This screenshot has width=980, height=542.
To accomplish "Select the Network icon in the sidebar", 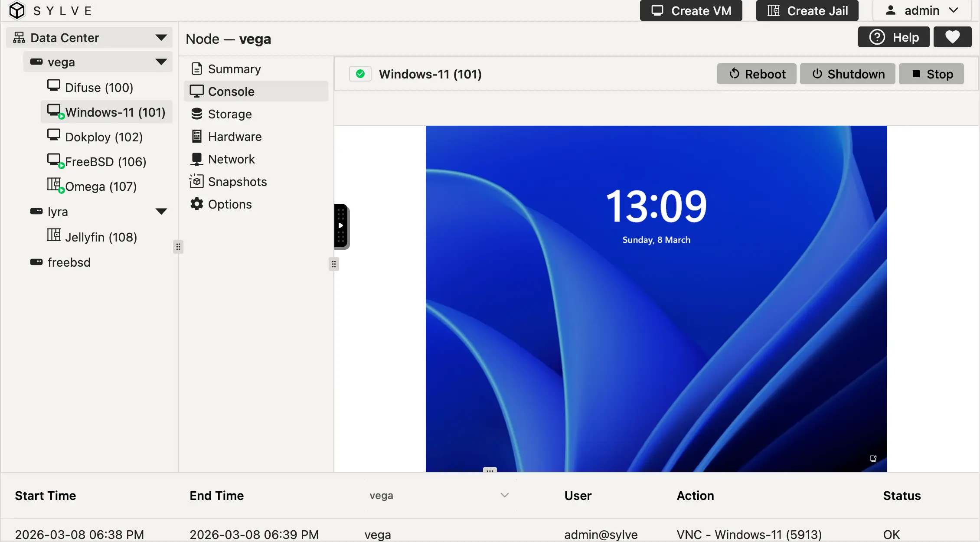I will pyautogui.click(x=197, y=159).
